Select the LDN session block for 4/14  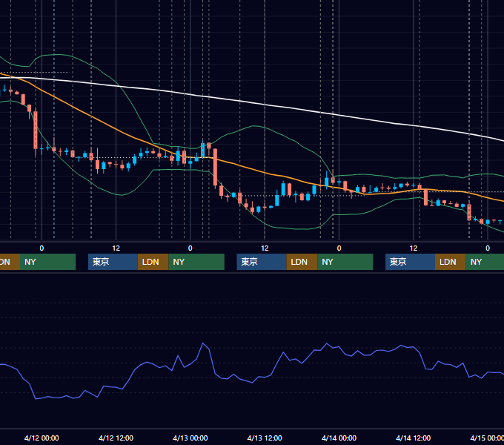click(451, 262)
